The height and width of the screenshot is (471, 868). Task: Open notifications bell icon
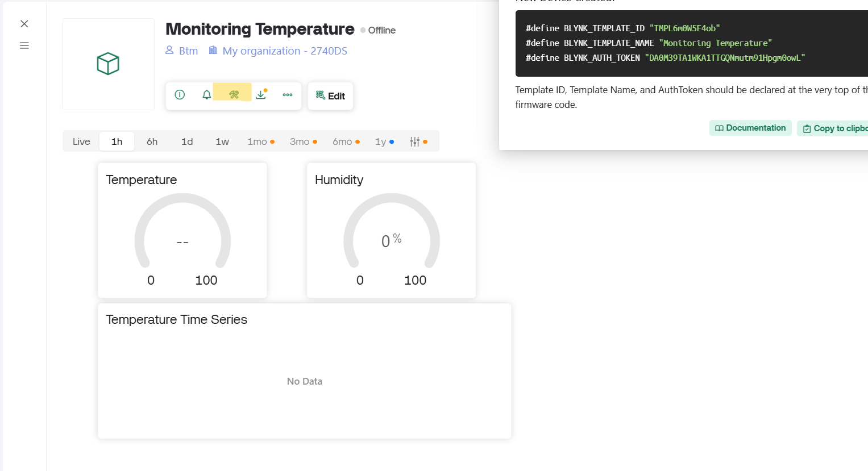click(207, 95)
